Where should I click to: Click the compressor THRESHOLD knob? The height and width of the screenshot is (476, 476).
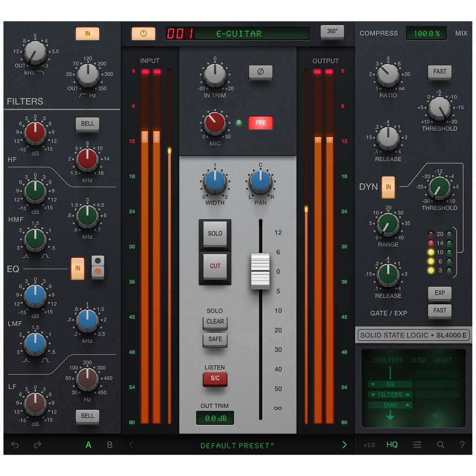(x=440, y=108)
